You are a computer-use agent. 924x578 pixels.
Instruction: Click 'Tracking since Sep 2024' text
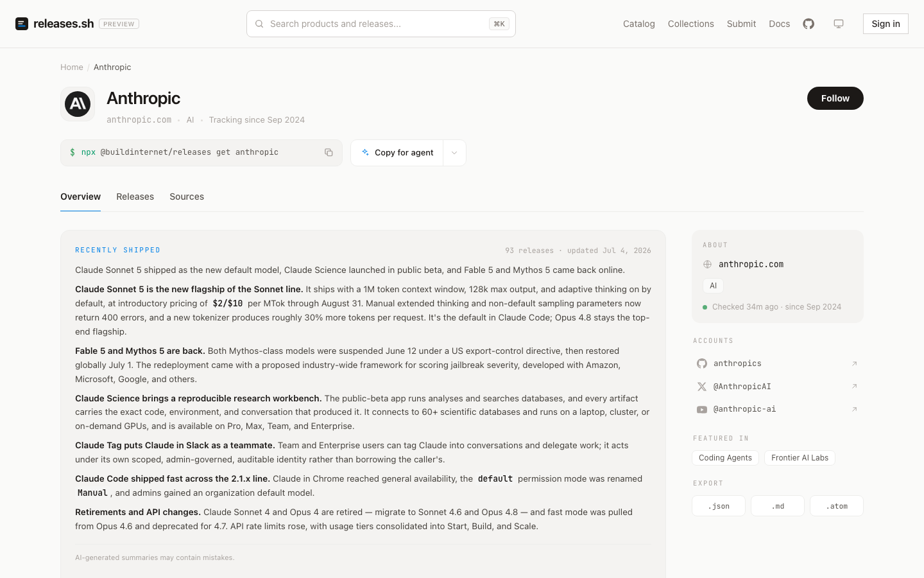click(x=257, y=119)
